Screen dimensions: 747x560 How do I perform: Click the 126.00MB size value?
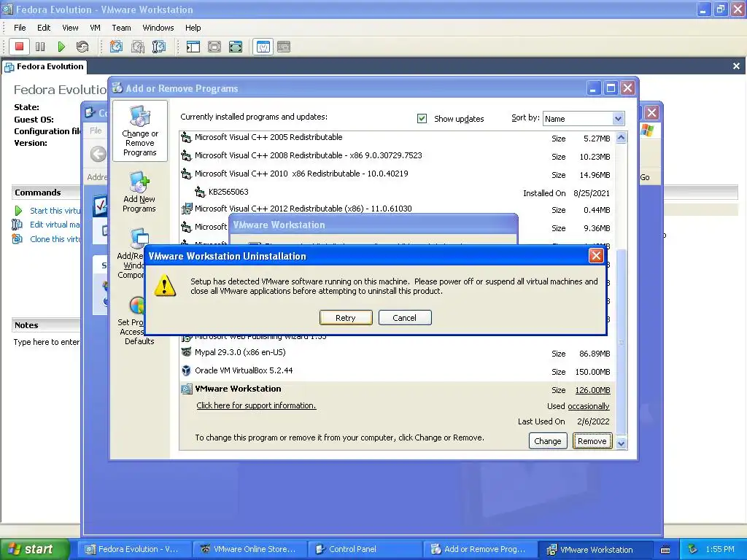592,390
